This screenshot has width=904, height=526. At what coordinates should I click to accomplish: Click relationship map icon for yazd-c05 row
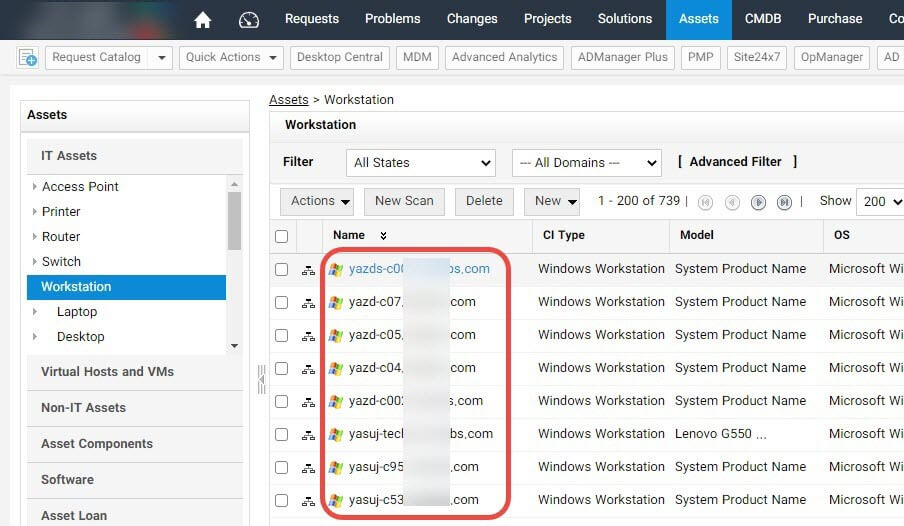pos(308,336)
